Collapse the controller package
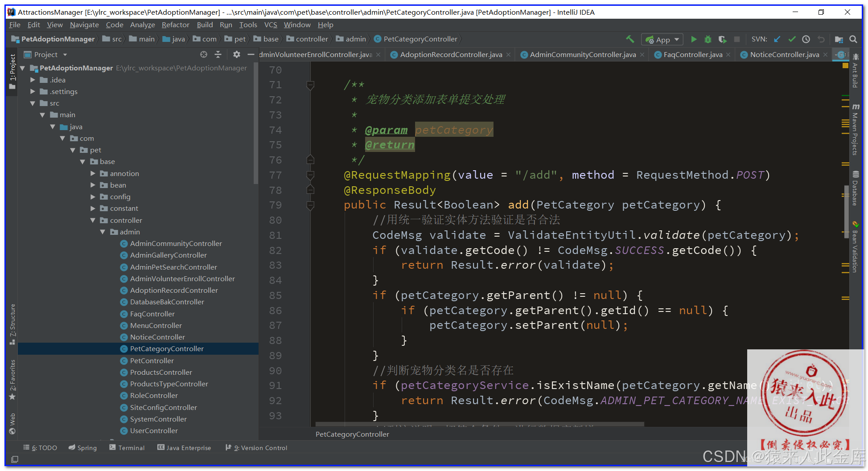 coord(93,220)
